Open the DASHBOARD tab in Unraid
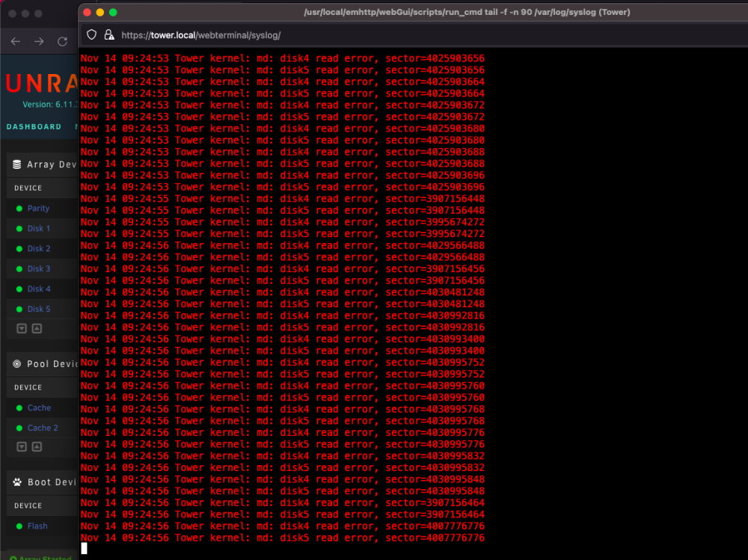 (34, 127)
